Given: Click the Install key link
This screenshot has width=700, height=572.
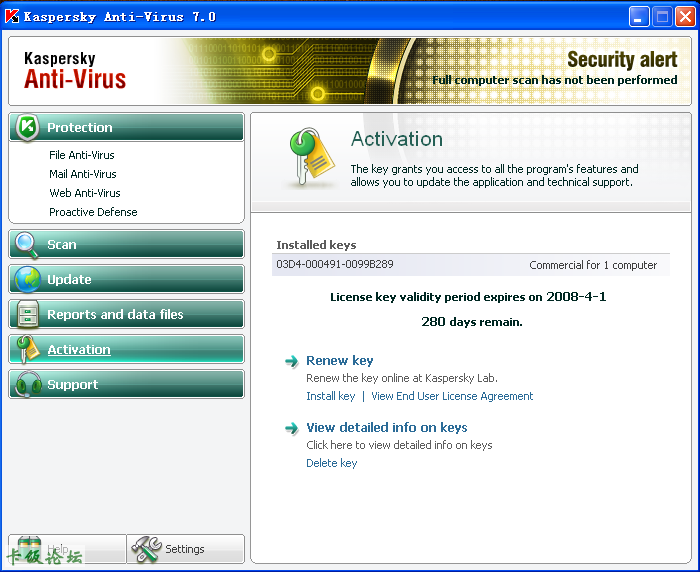Looking at the screenshot, I should [x=331, y=396].
